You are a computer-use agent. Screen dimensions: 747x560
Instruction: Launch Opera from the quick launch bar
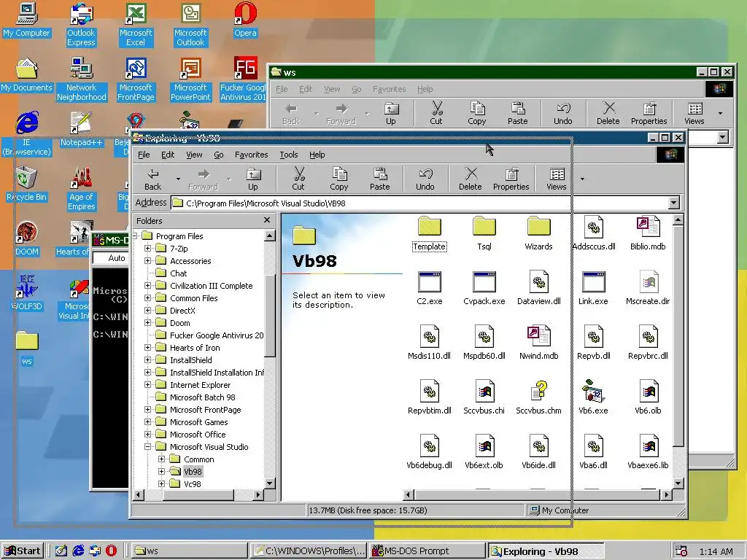(x=111, y=551)
